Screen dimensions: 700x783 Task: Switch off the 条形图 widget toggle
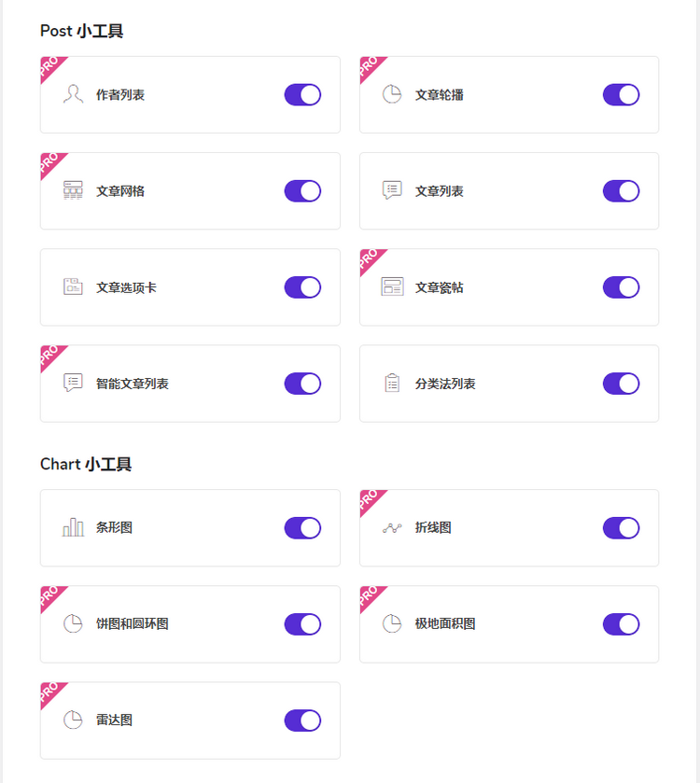[x=302, y=528]
